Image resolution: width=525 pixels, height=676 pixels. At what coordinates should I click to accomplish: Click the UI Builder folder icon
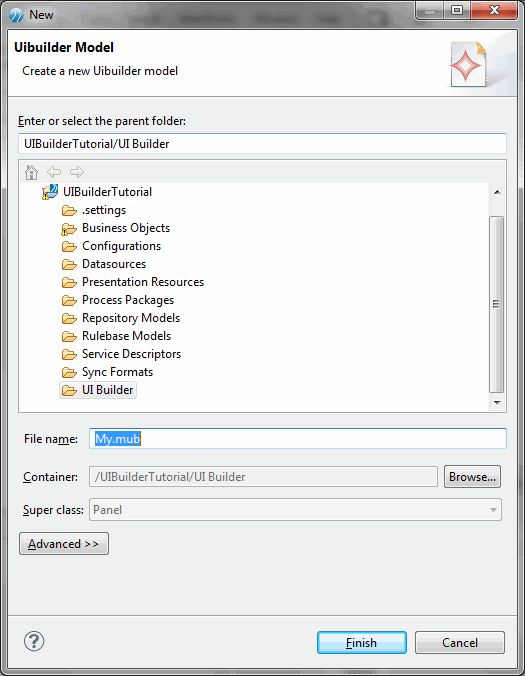(69, 391)
